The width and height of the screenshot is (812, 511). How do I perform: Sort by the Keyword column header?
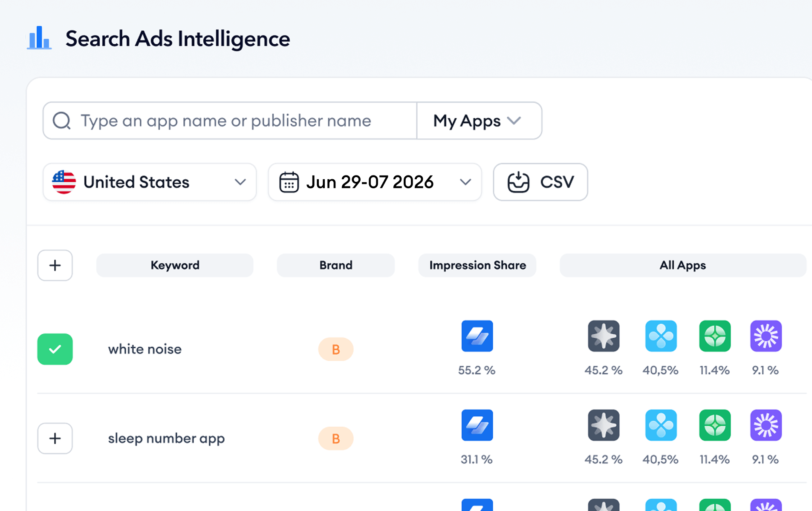coord(175,265)
